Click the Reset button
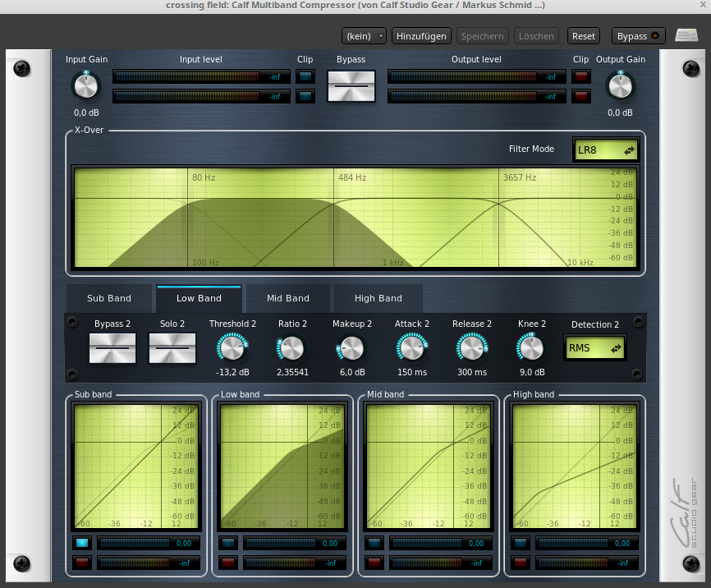The width and height of the screenshot is (711, 588). tap(583, 36)
